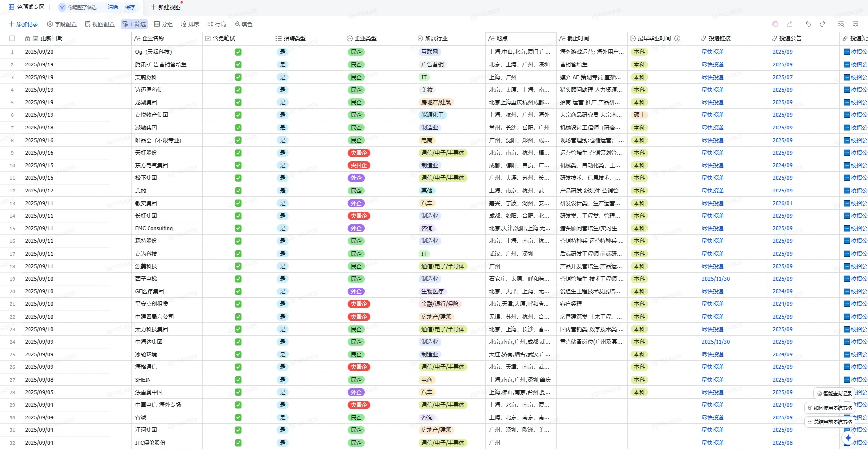
Task: Click the funnel icon beside 你调整了筛选
Action: (x=62, y=7)
